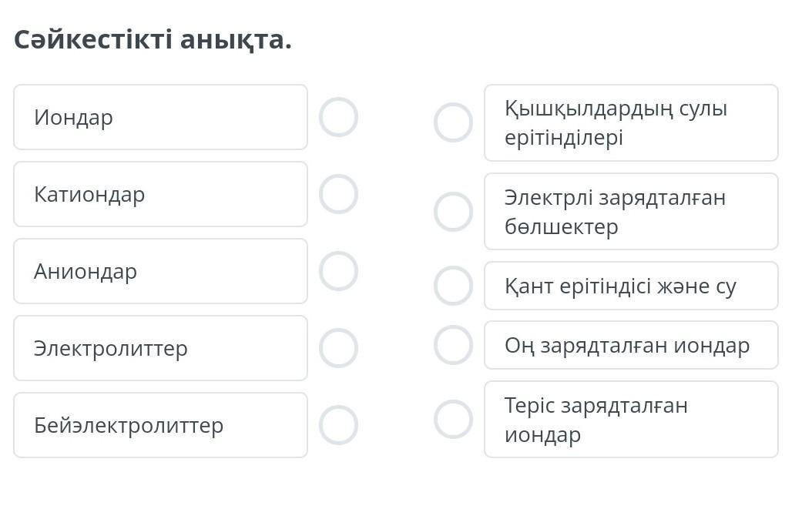Click the Аниондар term box
The width and height of the screenshot is (812, 519).
[160, 271]
